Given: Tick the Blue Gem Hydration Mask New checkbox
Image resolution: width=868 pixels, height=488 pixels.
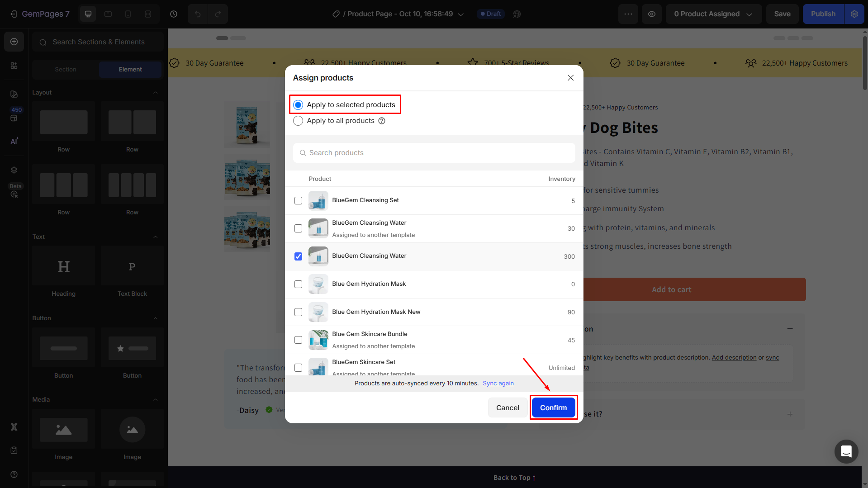Looking at the screenshot, I should pos(298,312).
